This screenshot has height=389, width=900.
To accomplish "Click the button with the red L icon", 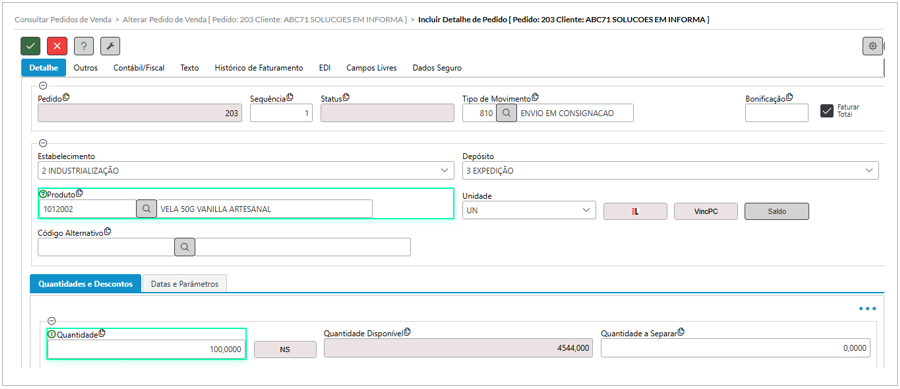I will tap(635, 211).
